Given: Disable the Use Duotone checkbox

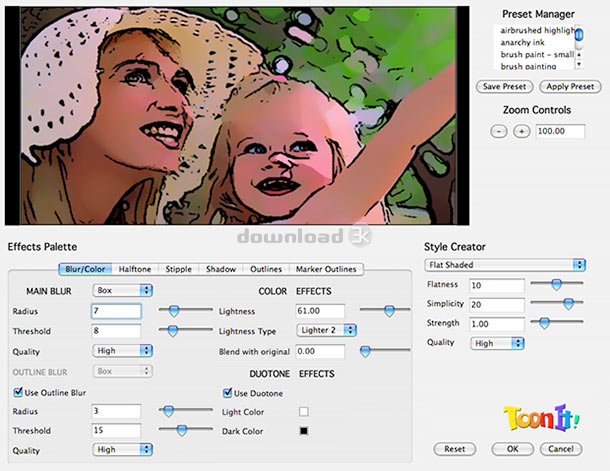Looking at the screenshot, I should point(227,392).
